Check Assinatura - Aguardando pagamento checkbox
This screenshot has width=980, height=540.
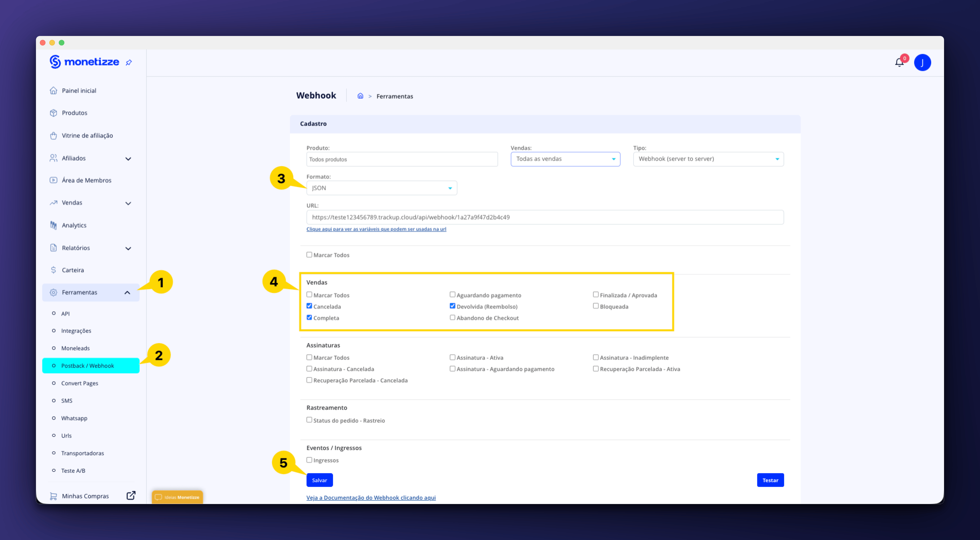(452, 369)
